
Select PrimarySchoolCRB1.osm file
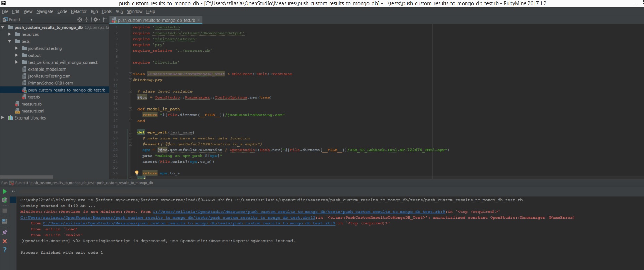click(x=50, y=83)
